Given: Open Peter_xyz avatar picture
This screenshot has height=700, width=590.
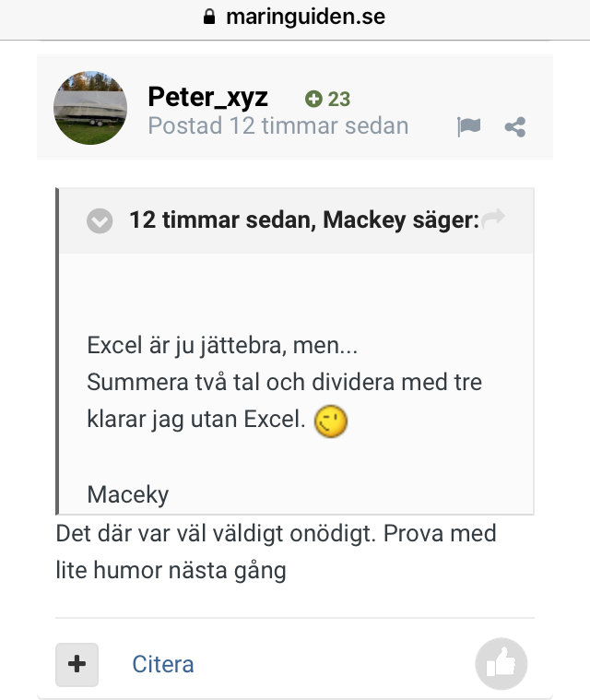Looking at the screenshot, I should (90, 108).
